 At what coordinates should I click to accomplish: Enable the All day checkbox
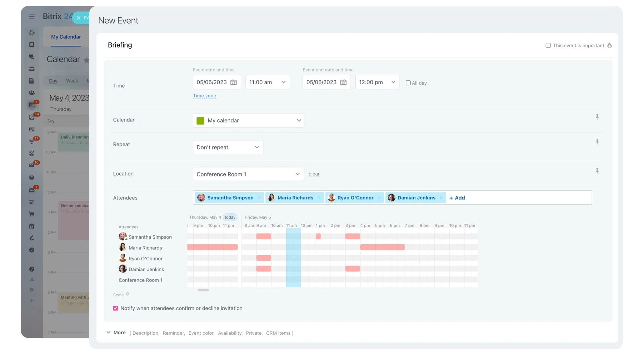coord(408,83)
